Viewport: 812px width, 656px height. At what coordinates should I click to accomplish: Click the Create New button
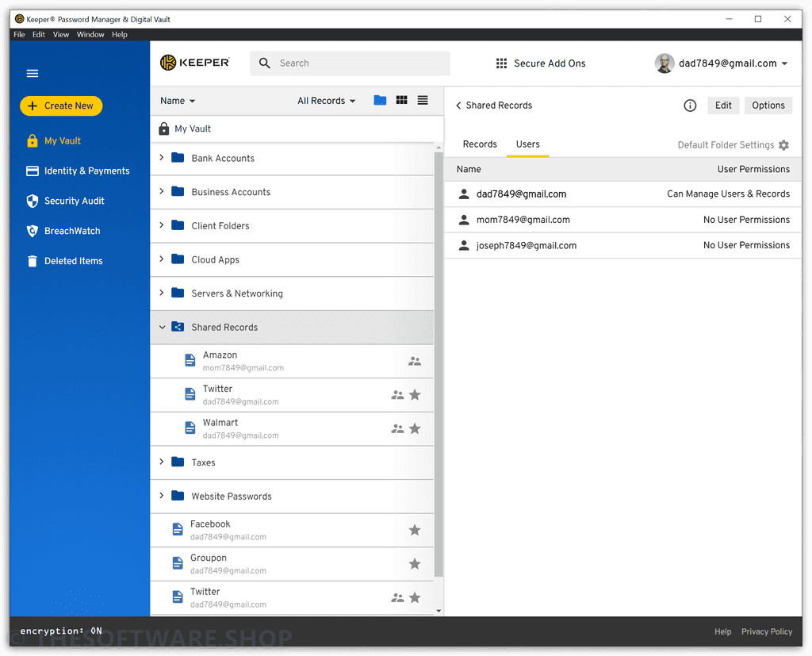click(x=61, y=105)
